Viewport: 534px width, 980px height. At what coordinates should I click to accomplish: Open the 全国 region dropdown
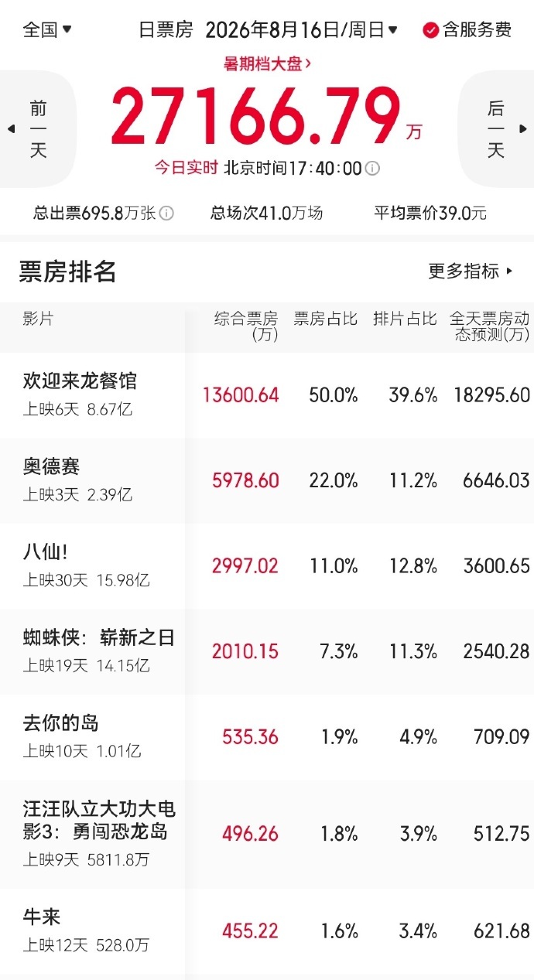pyautogui.click(x=47, y=30)
